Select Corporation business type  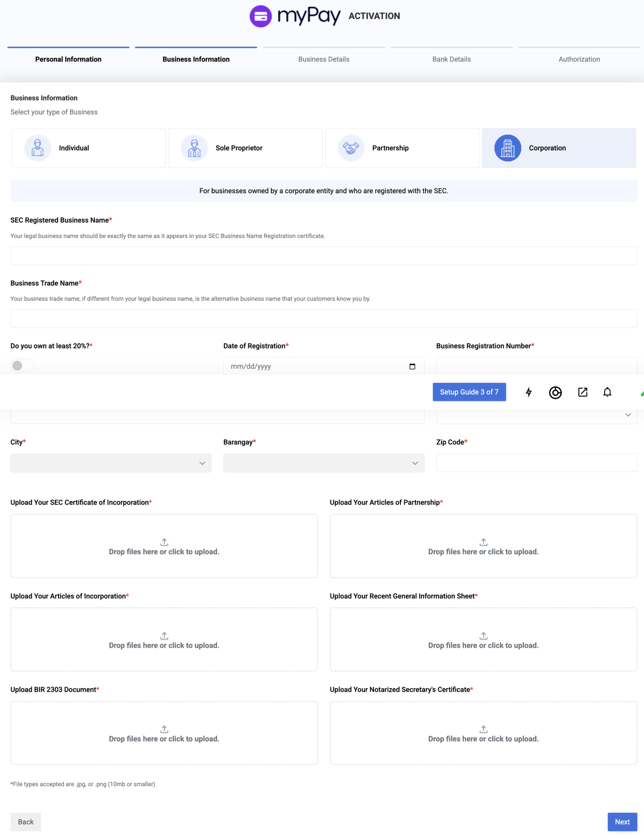click(x=558, y=148)
